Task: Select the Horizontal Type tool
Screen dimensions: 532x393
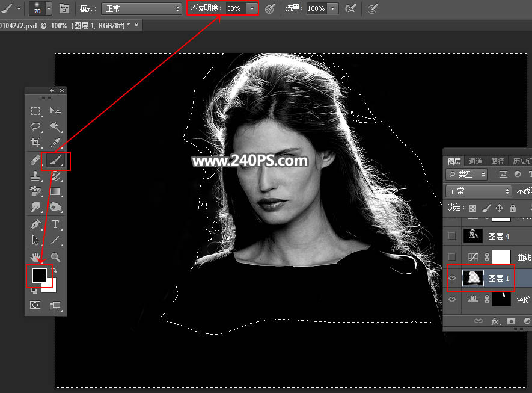Action: [55, 224]
